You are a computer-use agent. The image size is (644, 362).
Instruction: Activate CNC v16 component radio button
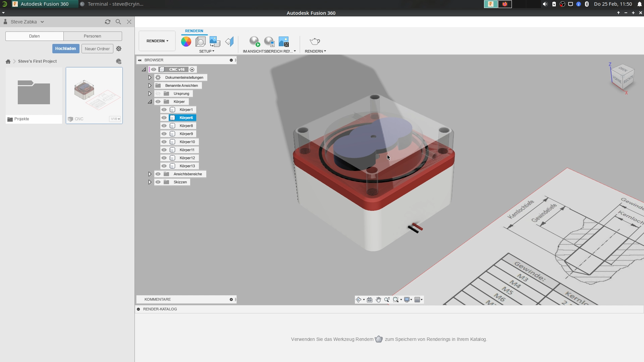[x=192, y=69]
